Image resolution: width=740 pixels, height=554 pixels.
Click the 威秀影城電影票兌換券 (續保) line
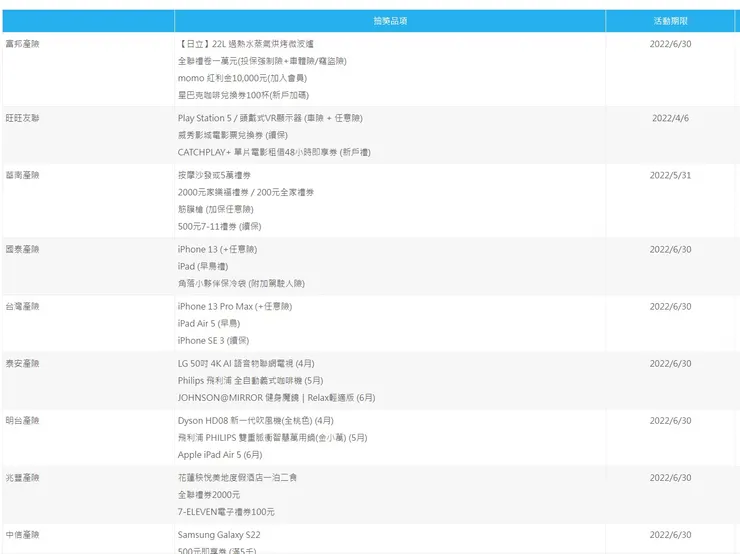233,135
